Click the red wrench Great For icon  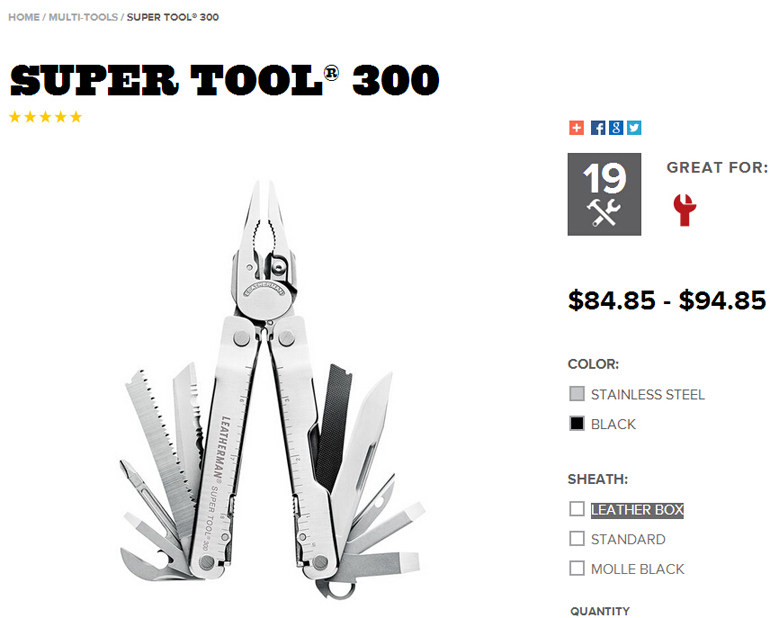[x=685, y=210]
